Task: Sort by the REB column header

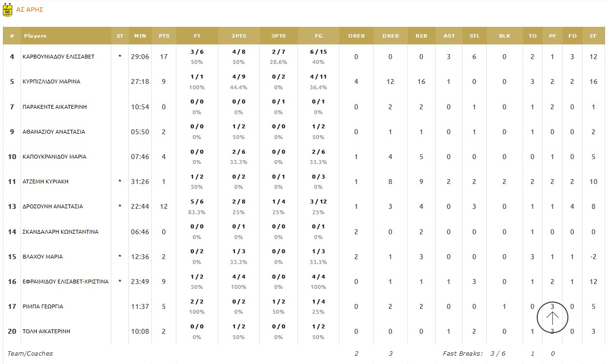Action: coord(421,36)
